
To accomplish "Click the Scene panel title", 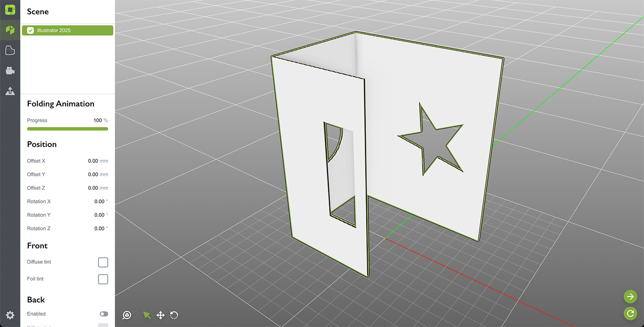I will tap(38, 11).
